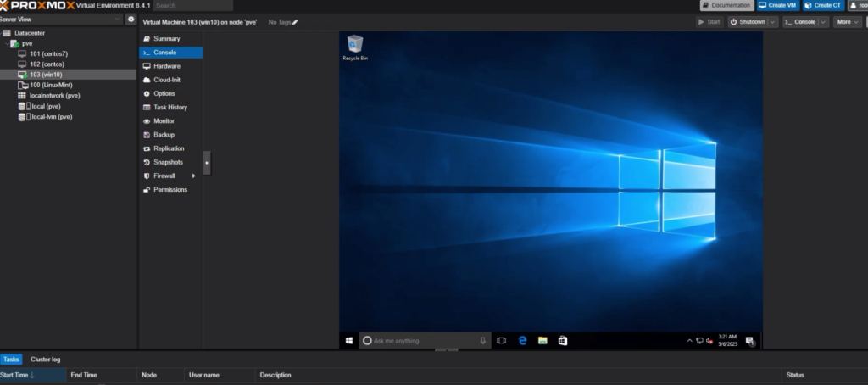Open network icon in system tray
Screen dimensions: 868x385
(699, 341)
